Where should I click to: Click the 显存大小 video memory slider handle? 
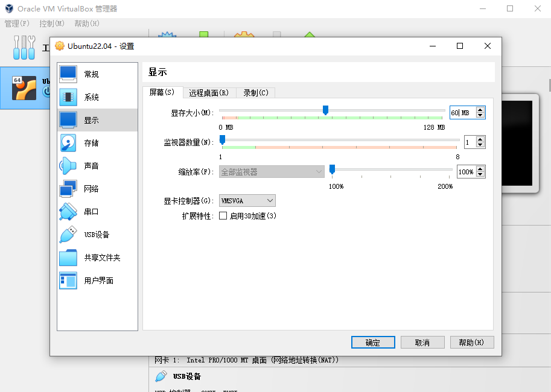pyautogui.click(x=325, y=110)
